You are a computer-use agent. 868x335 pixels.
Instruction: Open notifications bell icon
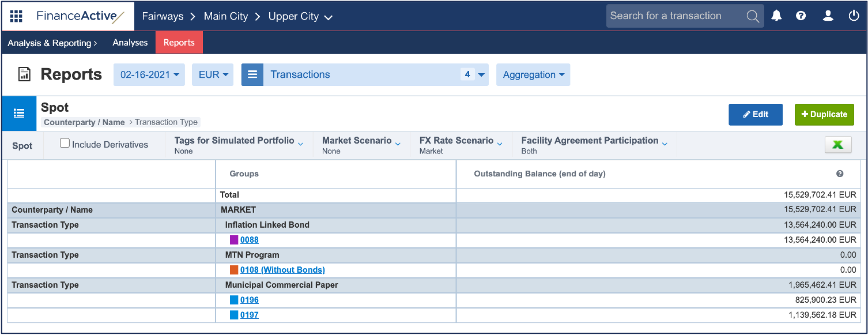point(777,16)
